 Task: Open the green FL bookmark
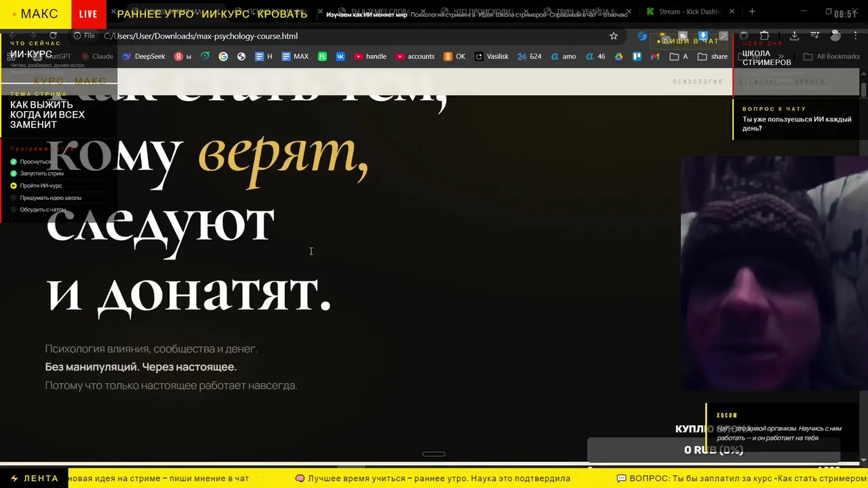(323, 56)
